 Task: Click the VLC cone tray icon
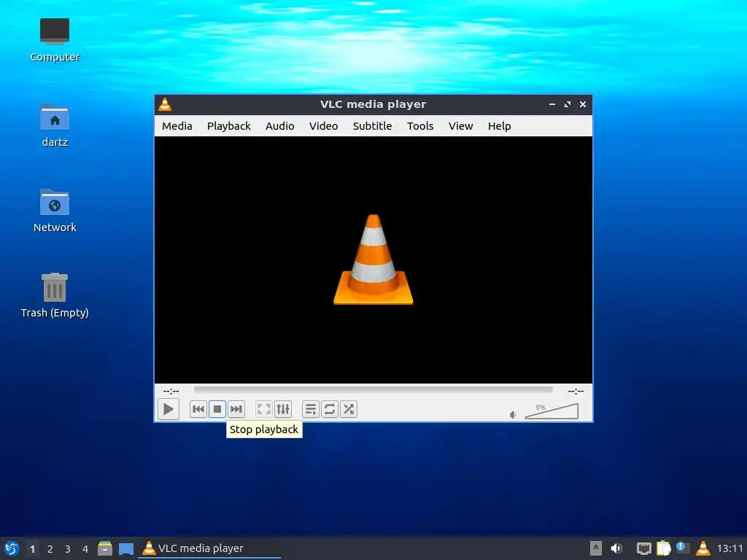(703, 548)
